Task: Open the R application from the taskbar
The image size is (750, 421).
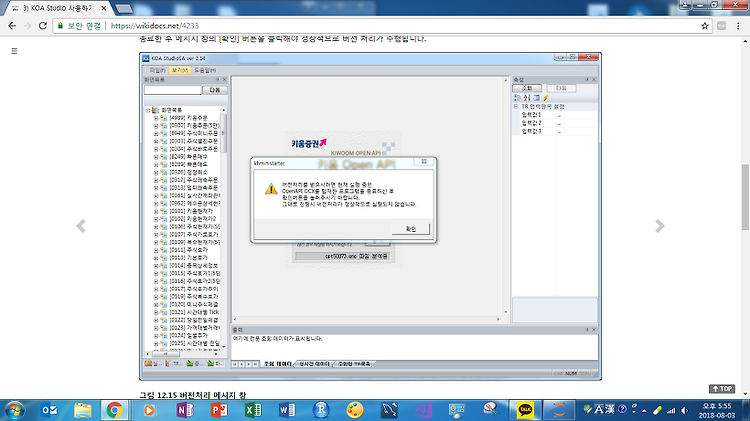Action: pyautogui.click(x=321, y=410)
